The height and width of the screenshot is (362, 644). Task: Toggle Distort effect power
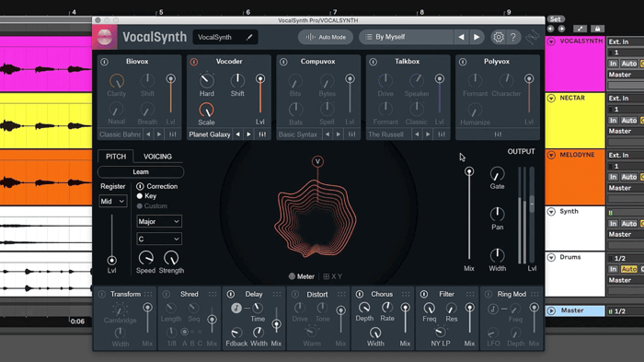pos(295,294)
